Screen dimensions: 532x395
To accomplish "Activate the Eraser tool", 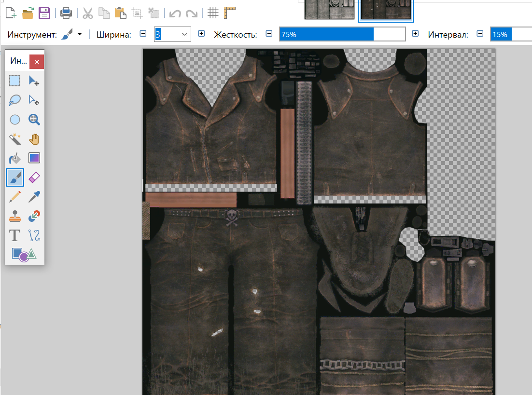I will (34, 177).
